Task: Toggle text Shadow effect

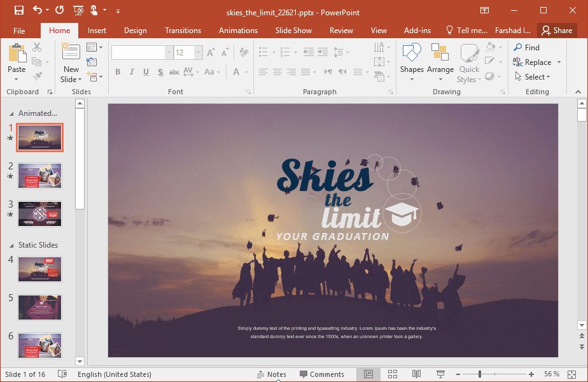Action: [x=160, y=72]
